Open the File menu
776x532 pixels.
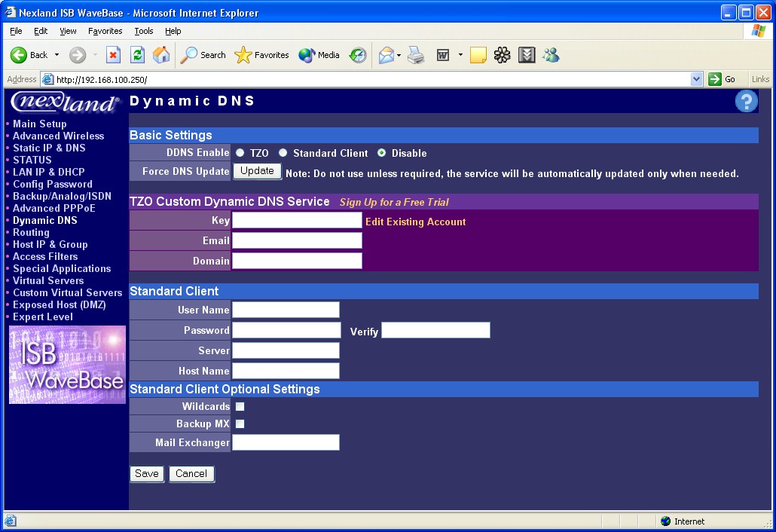click(16, 31)
